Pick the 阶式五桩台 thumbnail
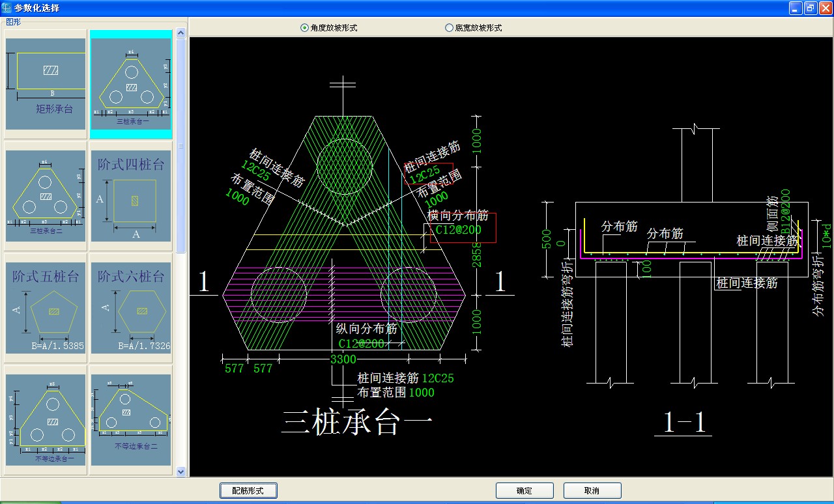Image resolution: width=834 pixels, height=504 pixels. coord(46,308)
